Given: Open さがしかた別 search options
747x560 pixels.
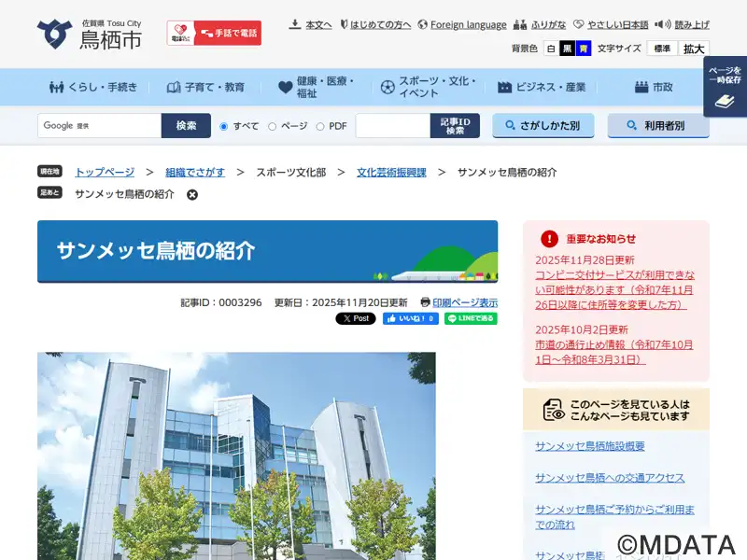Looking at the screenshot, I should 543,125.
